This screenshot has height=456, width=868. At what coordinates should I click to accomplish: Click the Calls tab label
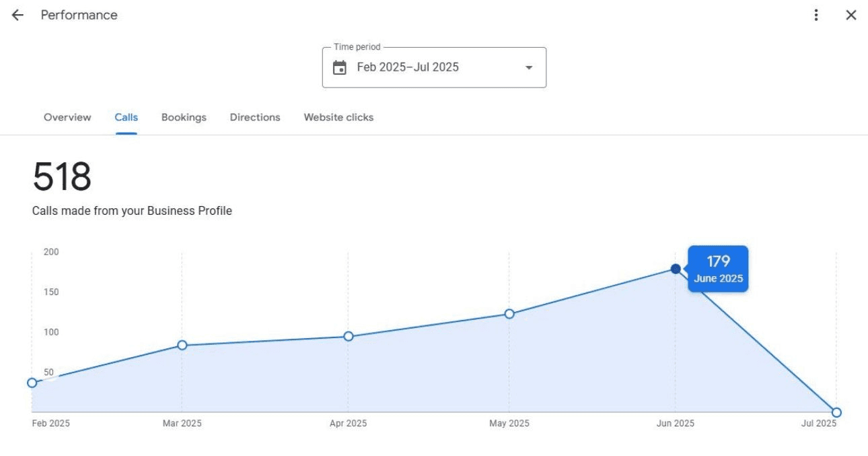coord(126,117)
